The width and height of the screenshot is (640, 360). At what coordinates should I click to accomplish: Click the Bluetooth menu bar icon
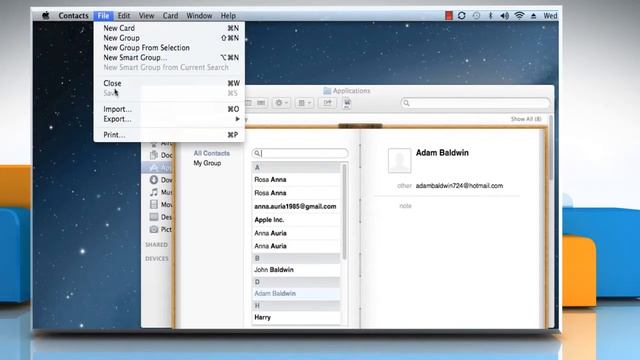[x=491, y=16]
